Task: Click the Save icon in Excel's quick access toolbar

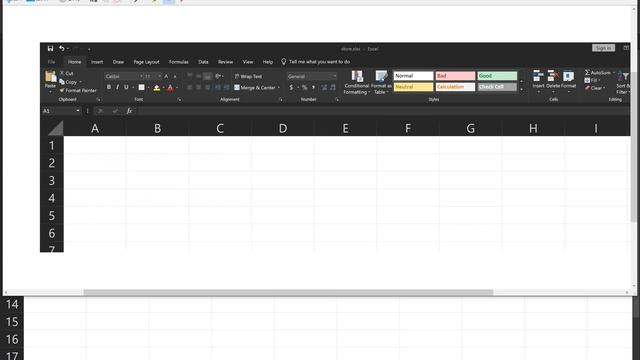Action: (x=50, y=49)
